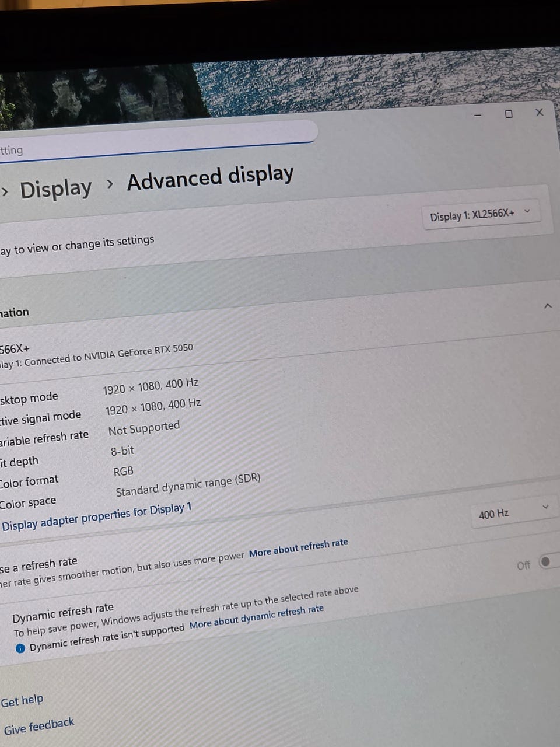Click the Variable refresh rate label
The width and height of the screenshot is (560, 747).
[44, 439]
